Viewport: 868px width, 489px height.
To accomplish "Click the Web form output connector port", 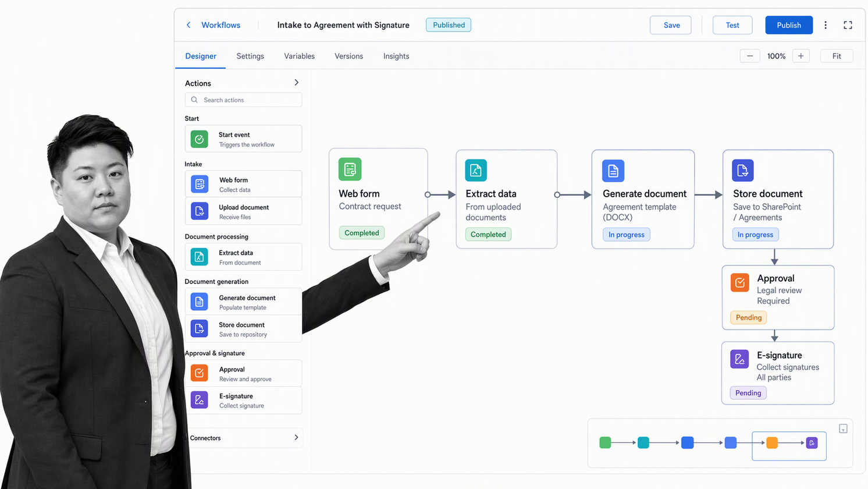I will 428,194.
